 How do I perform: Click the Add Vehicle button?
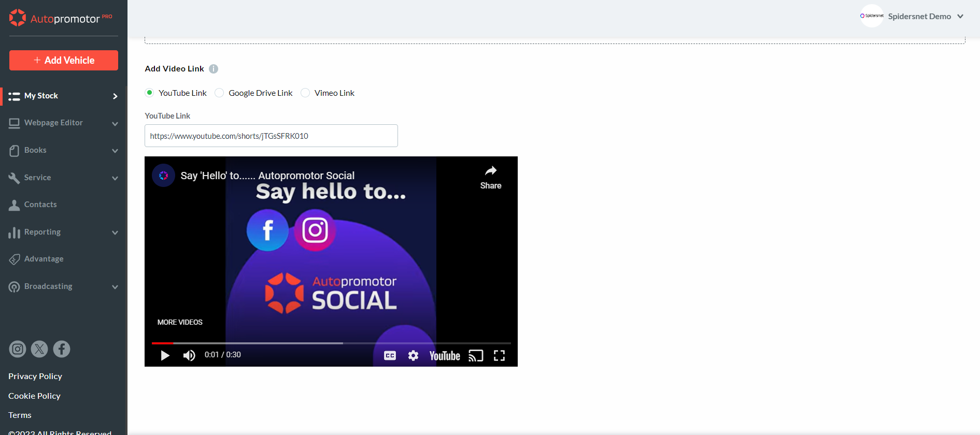pyautogui.click(x=64, y=60)
